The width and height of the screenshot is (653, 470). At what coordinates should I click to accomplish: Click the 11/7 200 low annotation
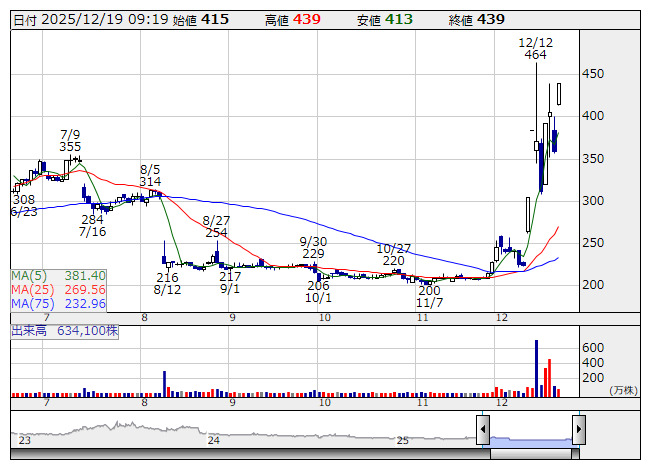coord(429,296)
